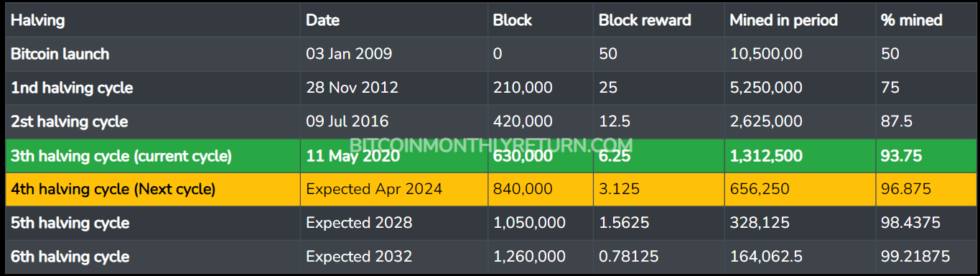The width and height of the screenshot is (980, 276).
Task: Click the % mined value 75
Action: [890, 88]
